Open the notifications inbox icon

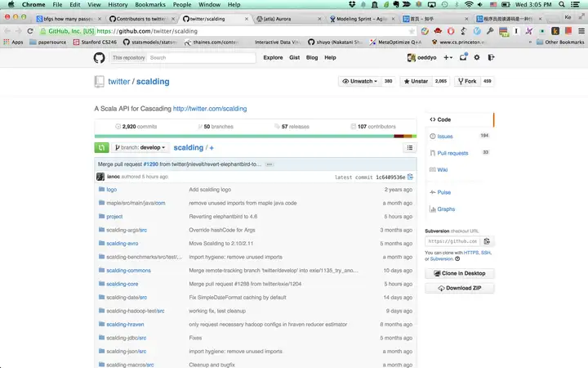463,57
